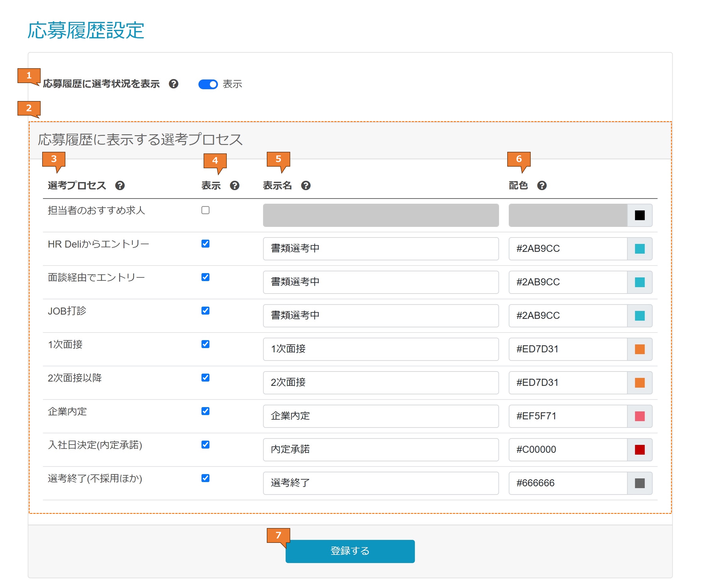Screen dimensions: 702x588
Task: Uncheck the 入社日決定(内定承諾) checkbox
Action: click(205, 445)
